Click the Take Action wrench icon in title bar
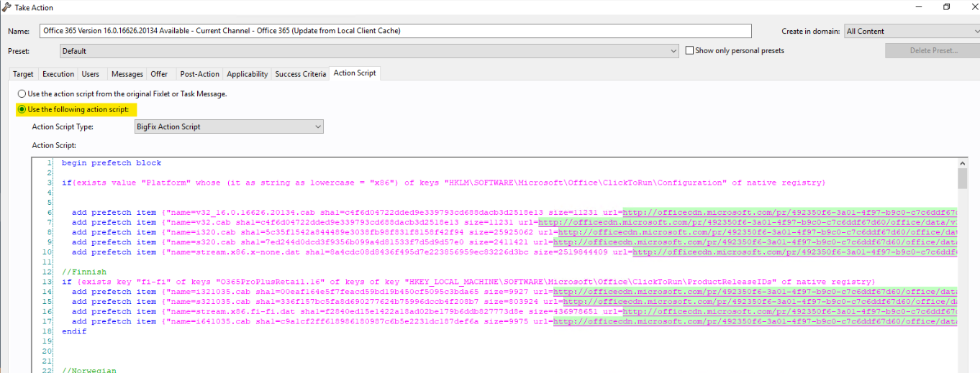This screenshot has height=373, width=980. click(x=6, y=7)
